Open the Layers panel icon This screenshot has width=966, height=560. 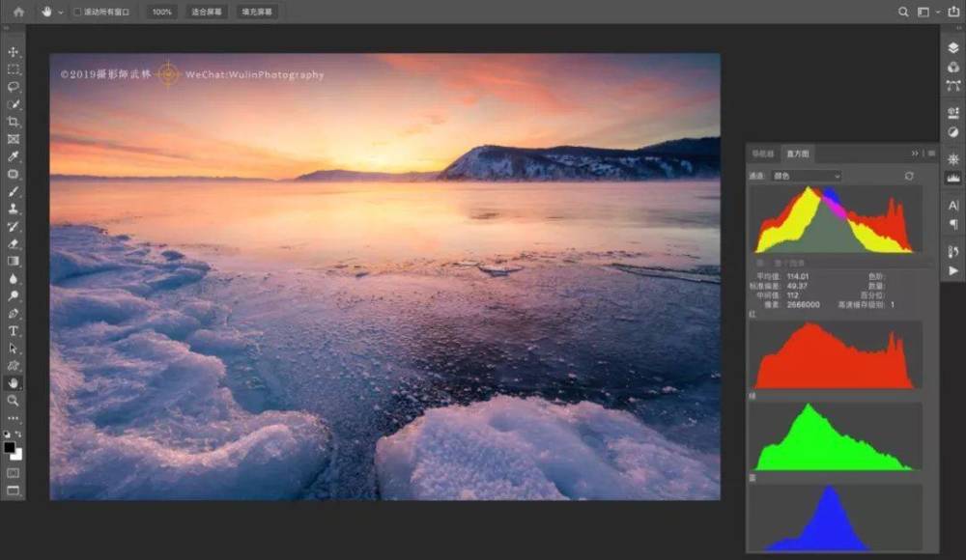(953, 48)
